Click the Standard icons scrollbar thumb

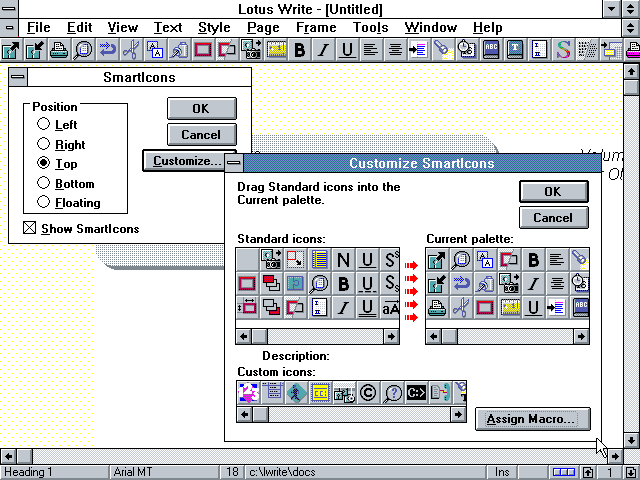260,336
